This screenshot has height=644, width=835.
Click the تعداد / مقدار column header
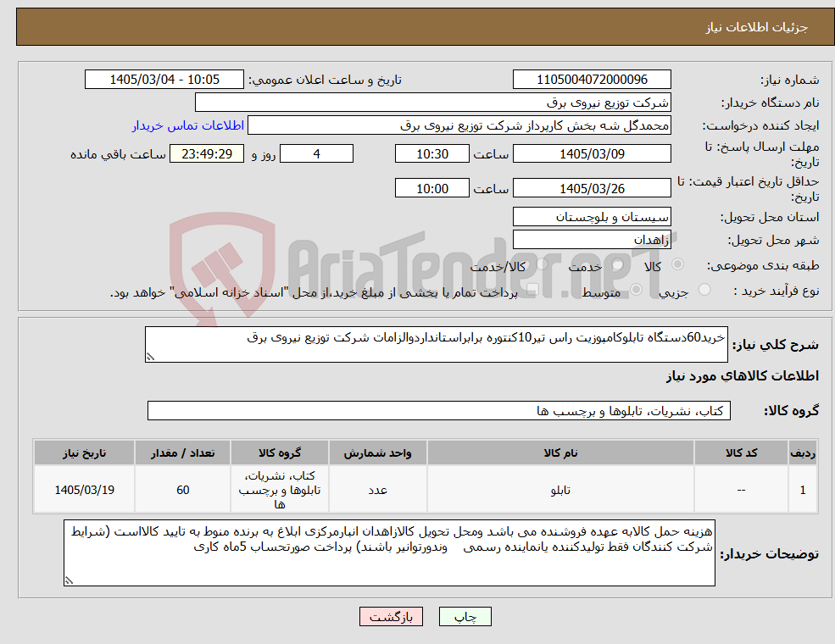182,453
